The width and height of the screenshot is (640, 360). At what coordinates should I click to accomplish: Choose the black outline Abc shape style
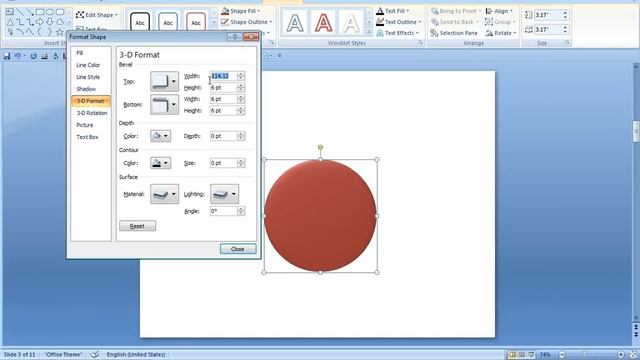coord(140,23)
